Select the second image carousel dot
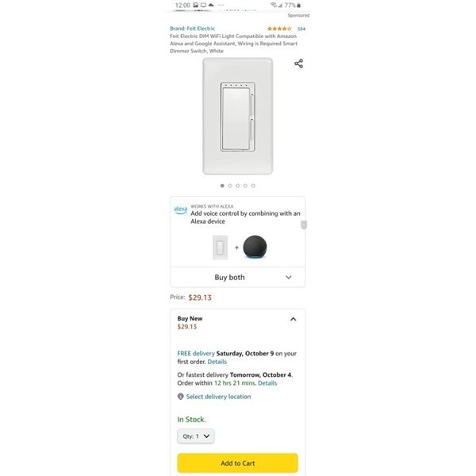The height and width of the screenshot is (476, 476). pyautogui.click(x=230, y=186)
